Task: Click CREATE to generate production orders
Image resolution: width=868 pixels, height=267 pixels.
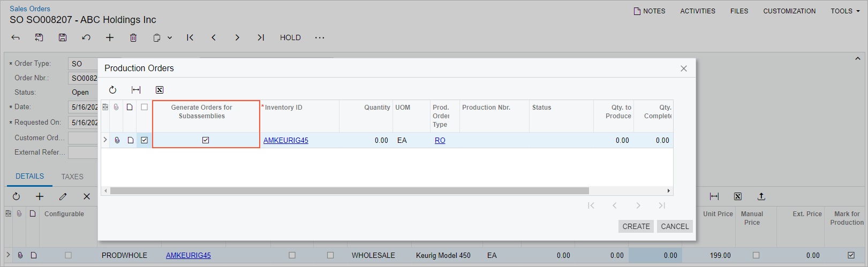Action: click(636, 226)
